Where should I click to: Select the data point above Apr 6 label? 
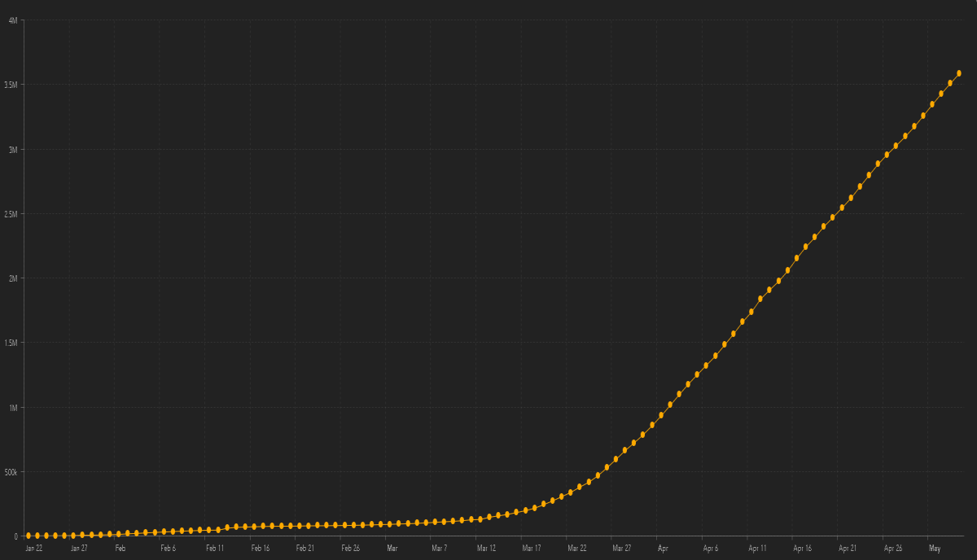pos(707,365)
